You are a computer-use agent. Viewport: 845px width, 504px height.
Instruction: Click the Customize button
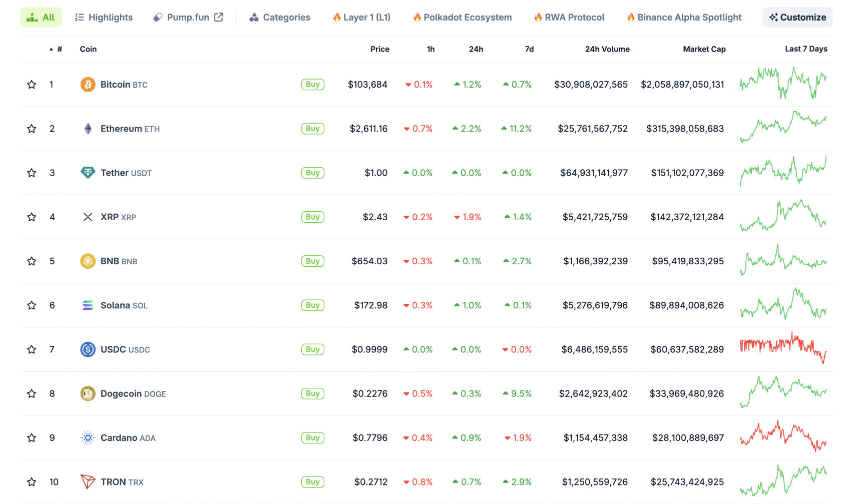pos(798,17)
